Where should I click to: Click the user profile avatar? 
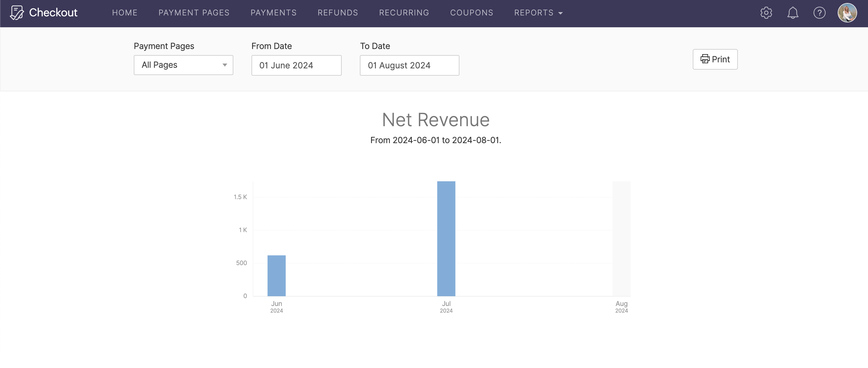coord(848,13)
